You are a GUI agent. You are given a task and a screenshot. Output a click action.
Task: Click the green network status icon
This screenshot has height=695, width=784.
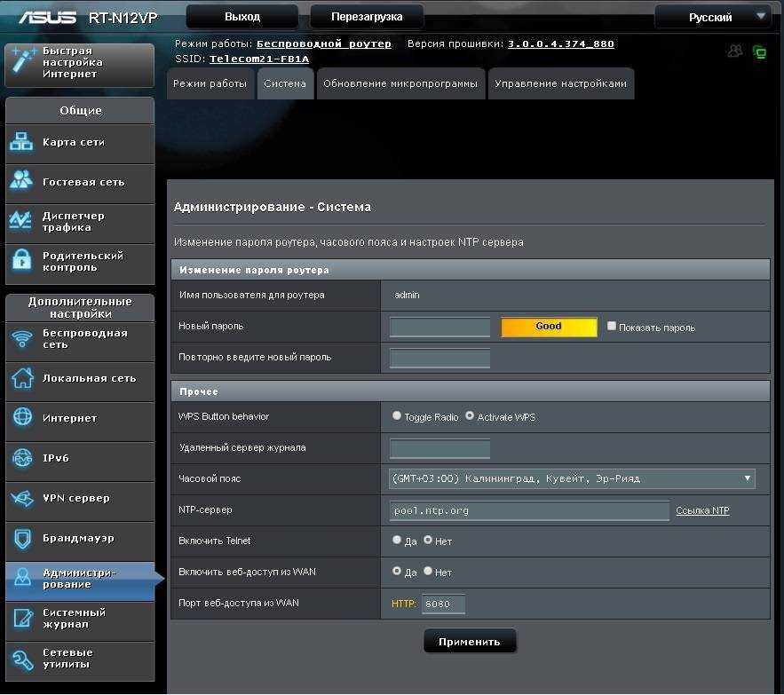[x=760, y=51]
